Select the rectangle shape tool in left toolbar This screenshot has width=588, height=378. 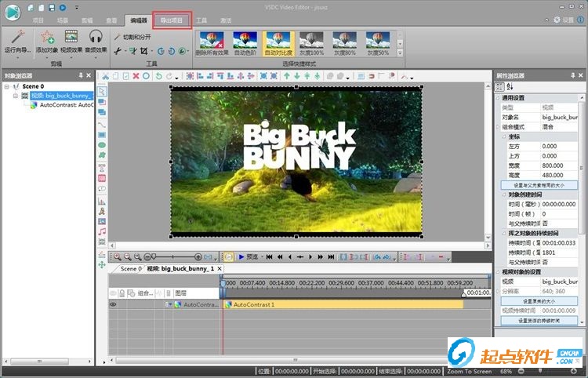tap(102, 135)
